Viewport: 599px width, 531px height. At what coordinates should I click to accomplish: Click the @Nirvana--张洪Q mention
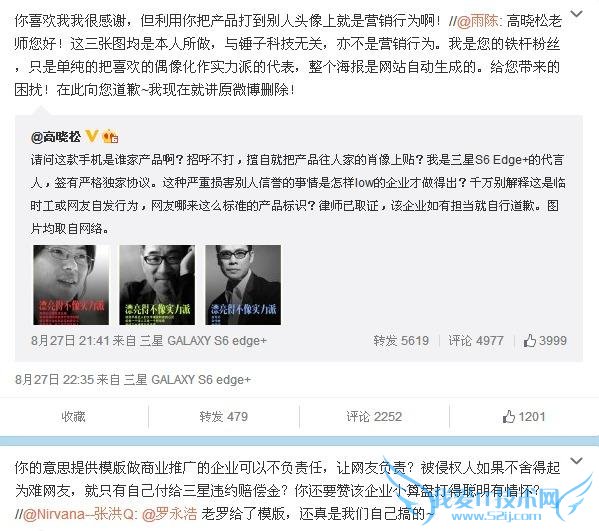click(x=78, y=515)
